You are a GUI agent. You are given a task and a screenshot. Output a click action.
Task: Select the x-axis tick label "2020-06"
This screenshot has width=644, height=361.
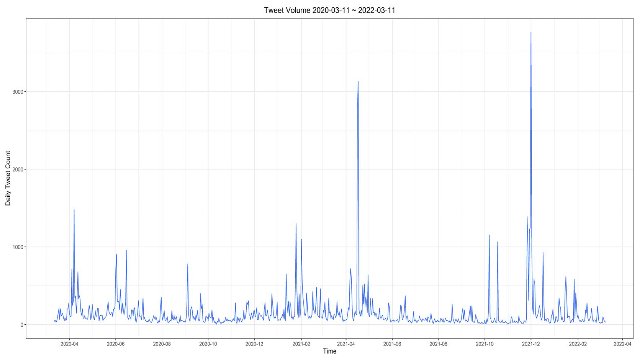[x=115, y=344]
